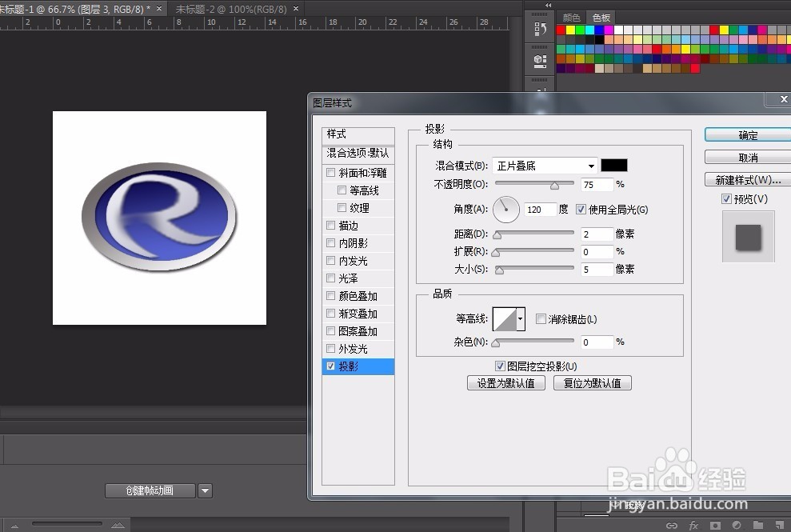Enable the 图案叠加 checkbox

pos(331,331)
